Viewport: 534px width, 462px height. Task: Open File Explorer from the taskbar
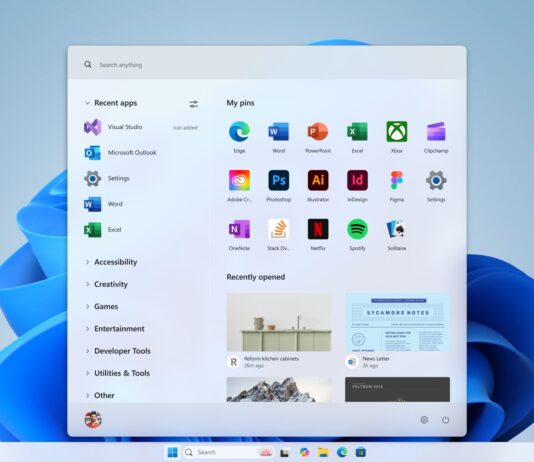[323, 452]
